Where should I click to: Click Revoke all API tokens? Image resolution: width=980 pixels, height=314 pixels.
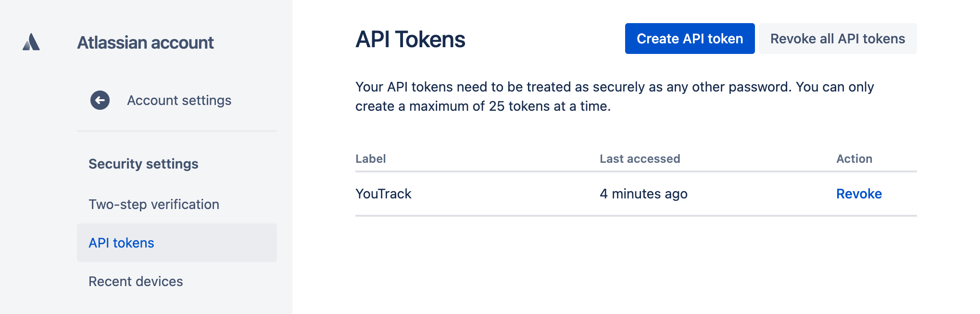[x=837, y=39]
